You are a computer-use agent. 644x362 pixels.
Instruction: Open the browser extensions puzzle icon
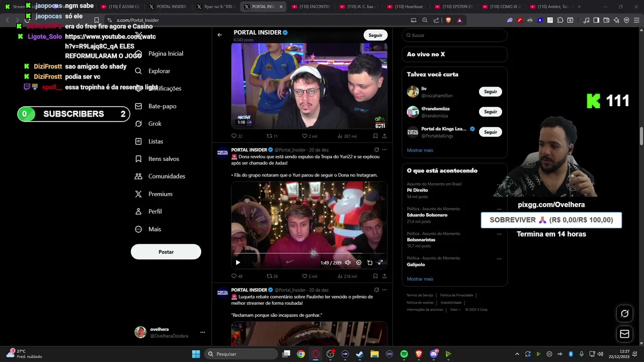(560, 20)
